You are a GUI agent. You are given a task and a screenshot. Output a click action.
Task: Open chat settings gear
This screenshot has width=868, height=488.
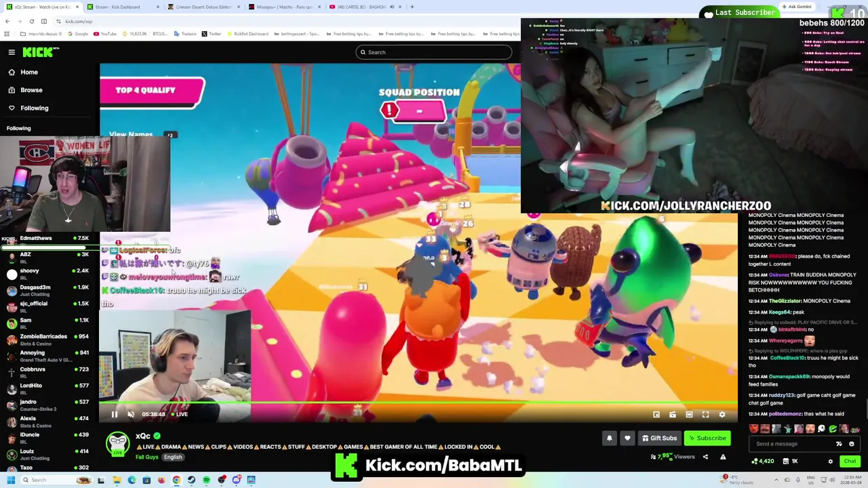coord(830,462)
